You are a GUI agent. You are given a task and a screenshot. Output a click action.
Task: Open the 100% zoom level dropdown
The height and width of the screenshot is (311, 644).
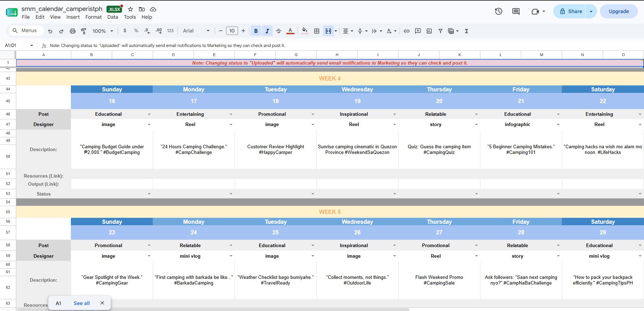click(x=103, y=31)
